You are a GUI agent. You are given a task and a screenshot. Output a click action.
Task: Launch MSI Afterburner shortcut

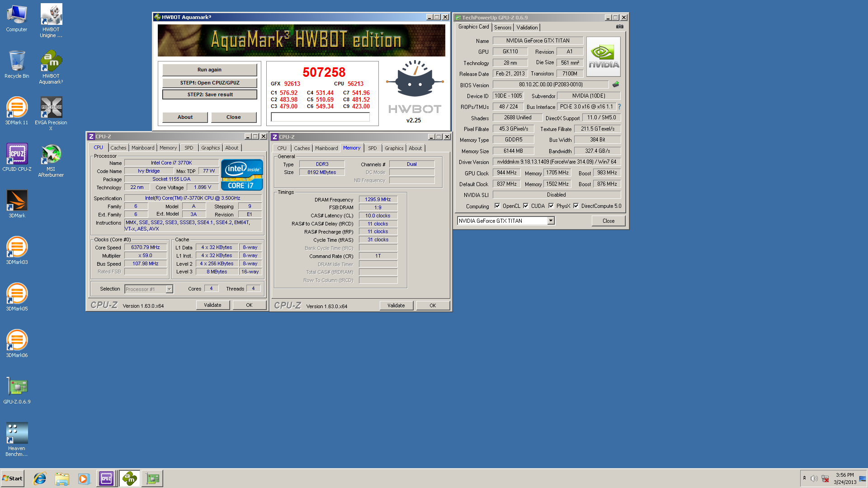click(x=51, y=160)
